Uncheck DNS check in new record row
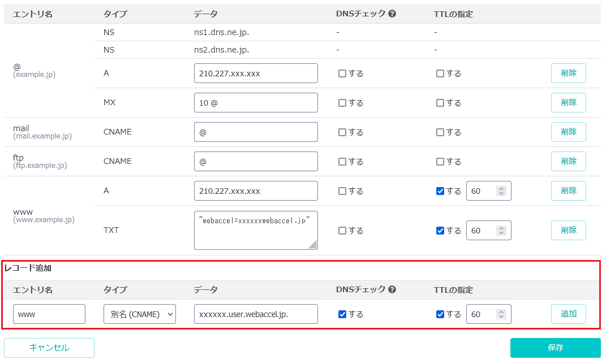The height and width of the screenshot is (364, 606). pyautogui.click(x=342, y=314)
